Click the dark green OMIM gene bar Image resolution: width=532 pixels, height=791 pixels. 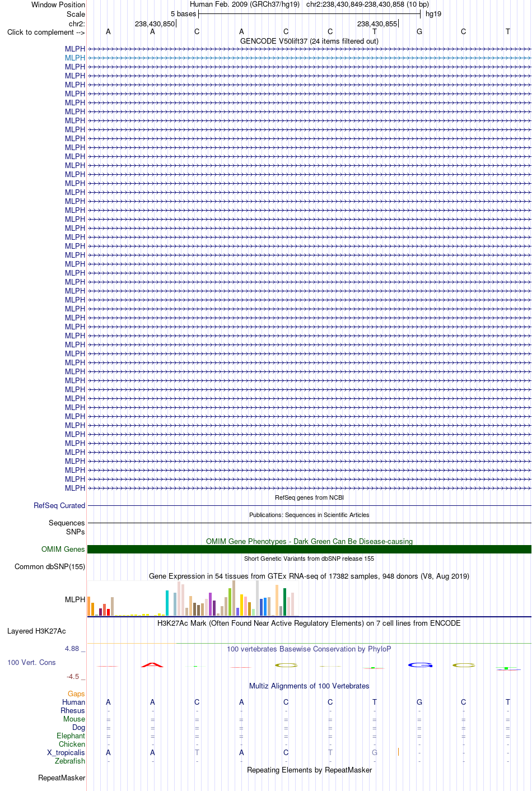tap(309, 550)
